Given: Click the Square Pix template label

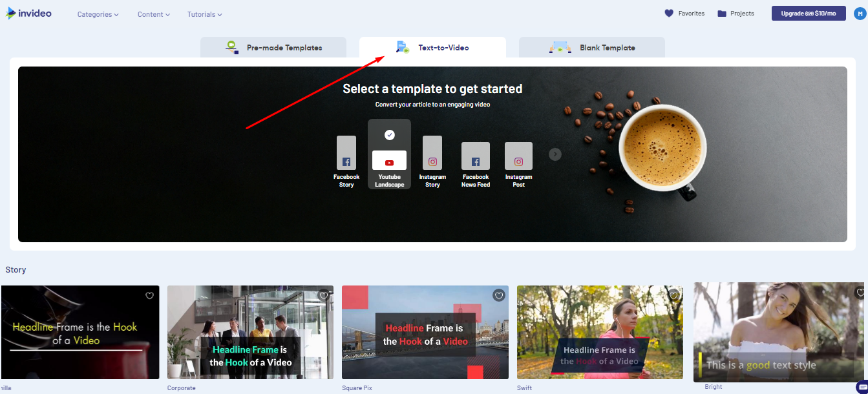Looking at the screenshot, I should coord(357,388).
